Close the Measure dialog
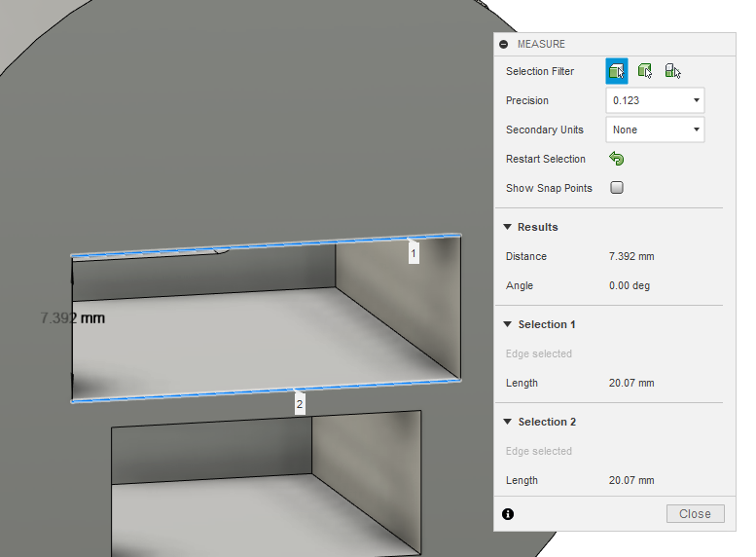This screenshot has width=756, height=557. tap(696, 513)
